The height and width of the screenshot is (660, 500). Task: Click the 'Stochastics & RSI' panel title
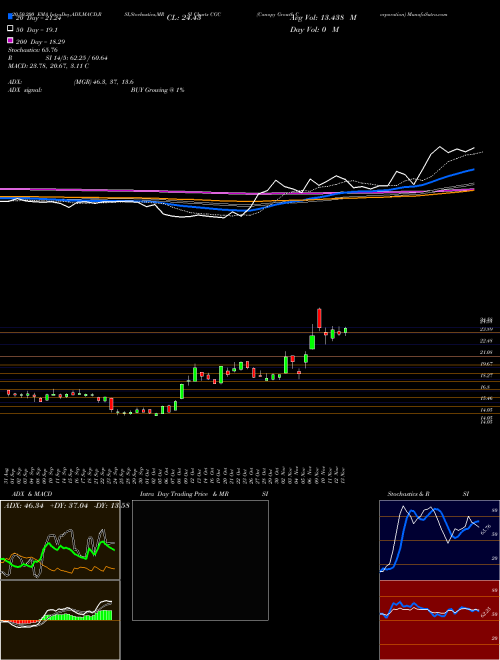pos(429,494)
